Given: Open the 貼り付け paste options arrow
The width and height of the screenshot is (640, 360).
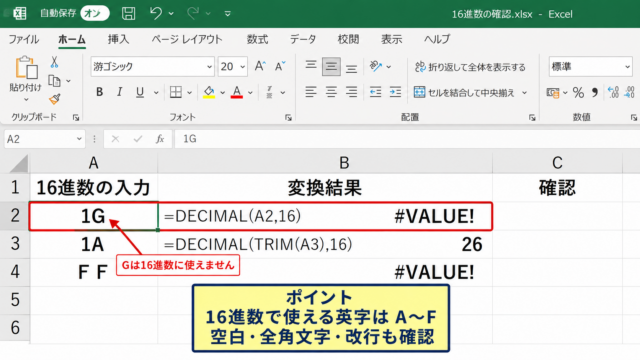Looking at the screenshot, I should pyautogui.click(x=26, y=100).
